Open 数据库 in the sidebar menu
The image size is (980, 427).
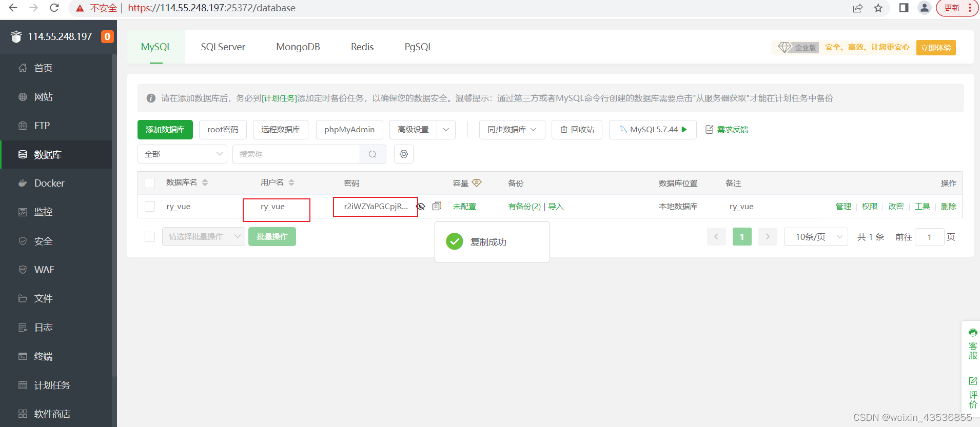[x=56, y=154]
